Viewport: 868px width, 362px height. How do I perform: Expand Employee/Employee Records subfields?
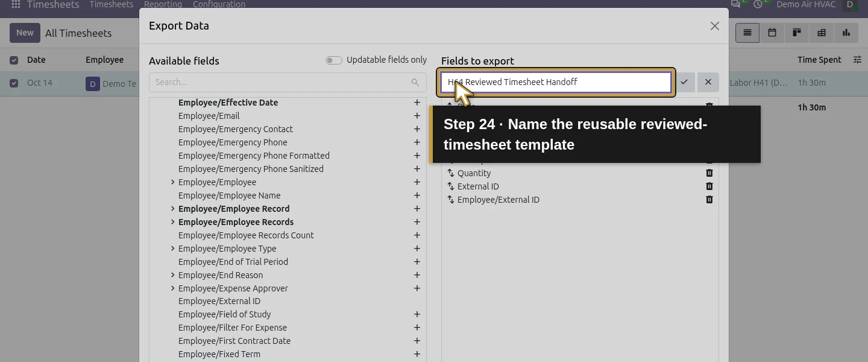(172, 222)
